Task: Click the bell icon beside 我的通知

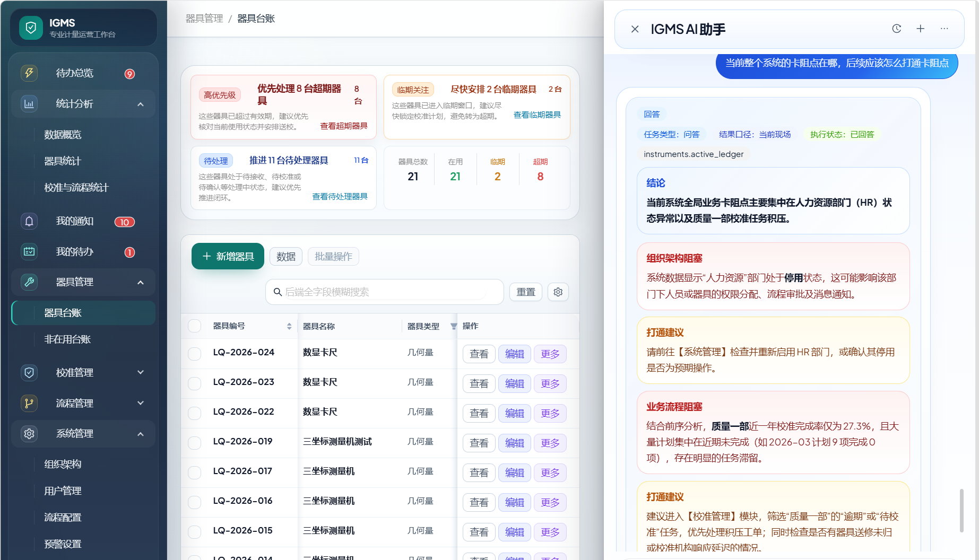Action: 29,221
